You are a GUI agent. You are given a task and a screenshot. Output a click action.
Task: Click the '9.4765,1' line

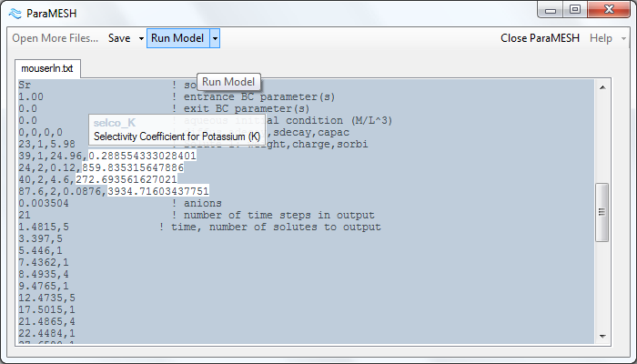[44, 286]
